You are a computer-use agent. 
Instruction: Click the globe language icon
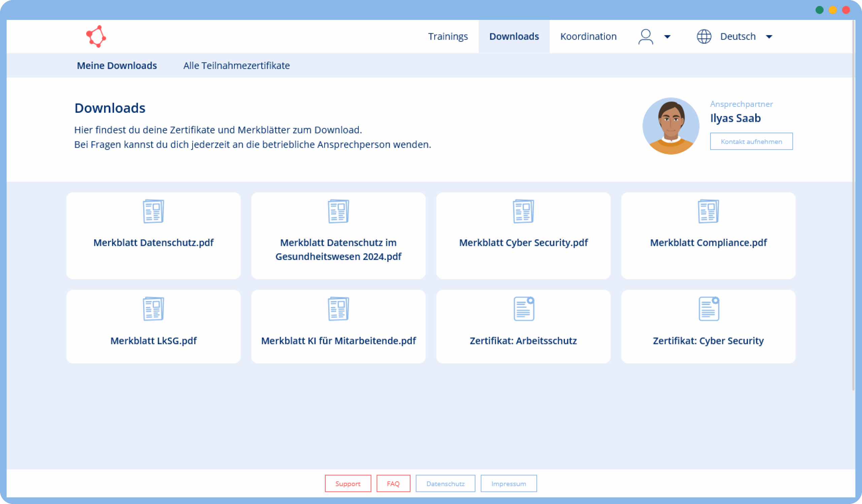(704, 37)
